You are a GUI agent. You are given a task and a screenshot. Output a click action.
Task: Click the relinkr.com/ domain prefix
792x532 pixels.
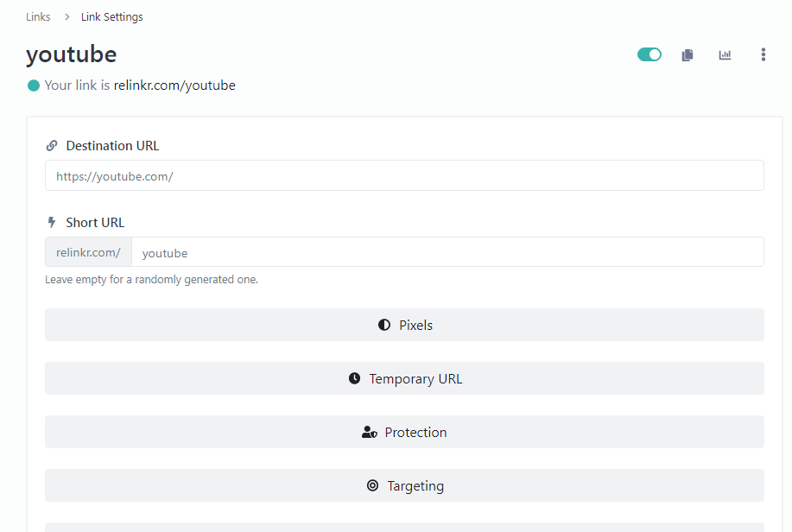click(88, 252)
